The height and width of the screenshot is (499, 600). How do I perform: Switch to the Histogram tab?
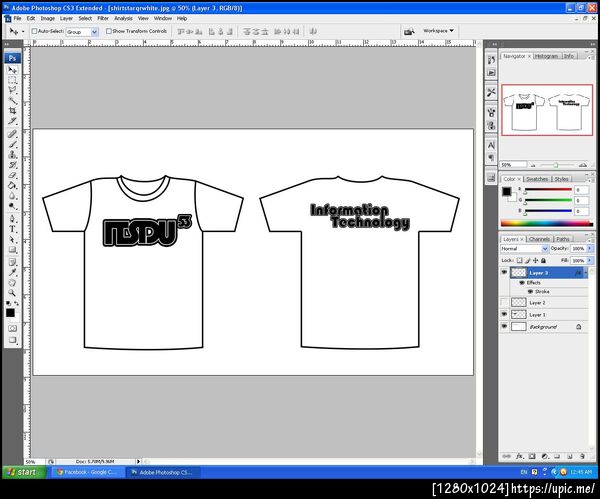pyautogui.click(x=546, y=56)
